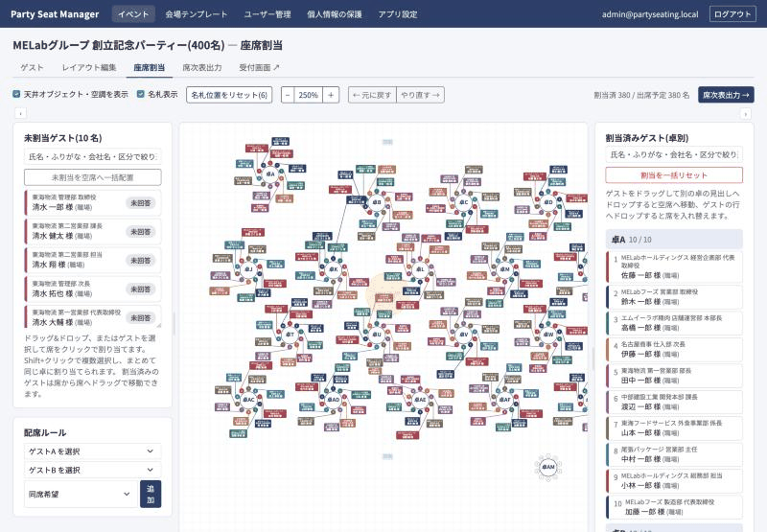Select table 卓U on the seating chart

pos(377,335)
